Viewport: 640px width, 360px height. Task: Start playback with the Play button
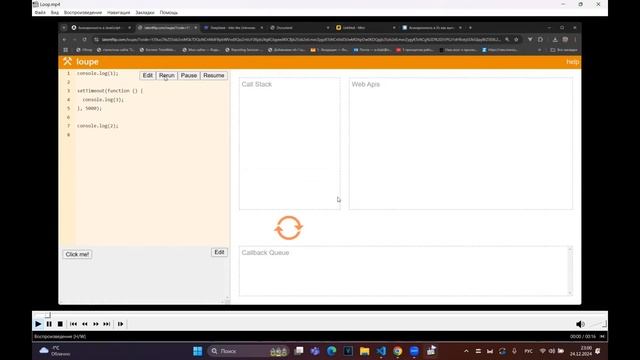click(x=38, y=324)
